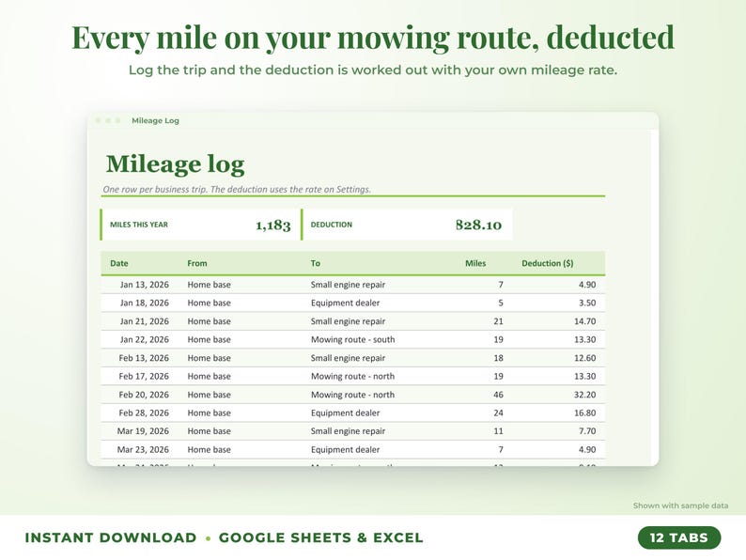Select the MILES THIS YEAR value 1,183
The height and width of the screenshot is (560, 746).
(273, 225)
